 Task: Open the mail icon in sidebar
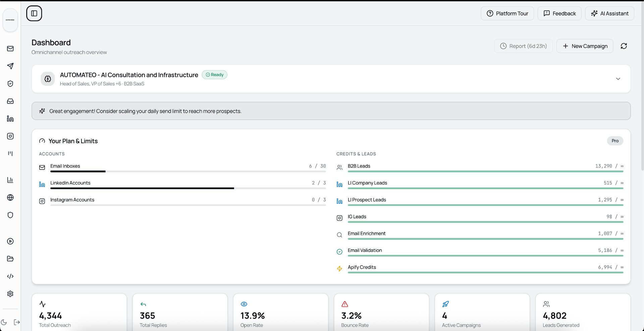(x=10, y=49)
